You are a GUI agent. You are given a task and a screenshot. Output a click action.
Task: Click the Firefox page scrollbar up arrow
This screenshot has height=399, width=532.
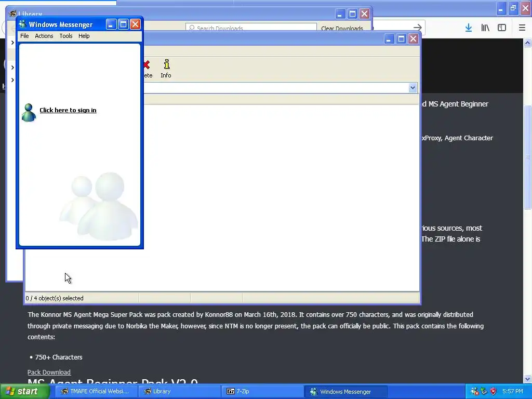[x=528, y=43]
